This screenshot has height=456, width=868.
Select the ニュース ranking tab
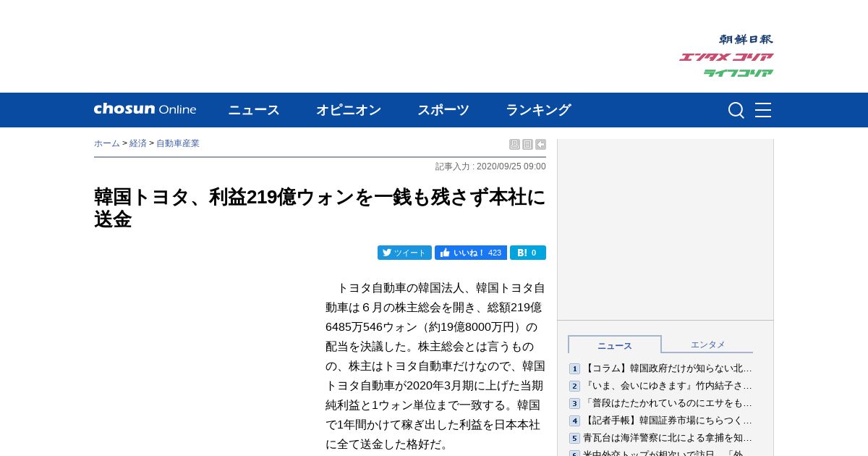pos(615,345)
